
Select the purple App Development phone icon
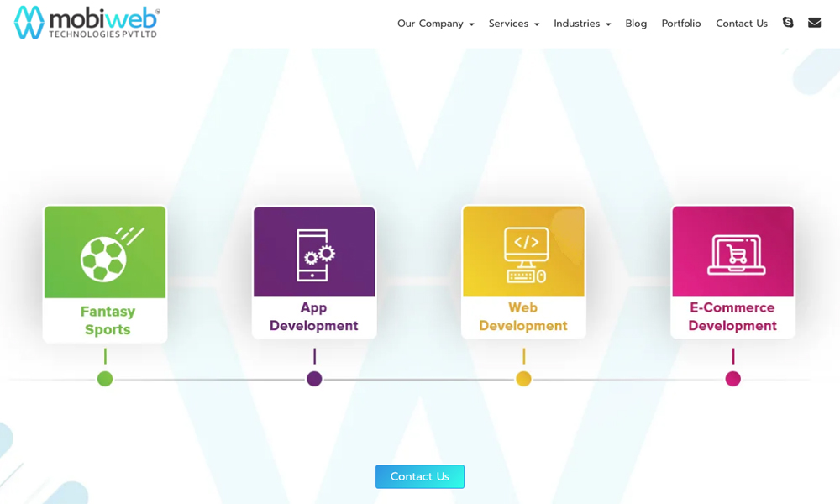[314, 252]
